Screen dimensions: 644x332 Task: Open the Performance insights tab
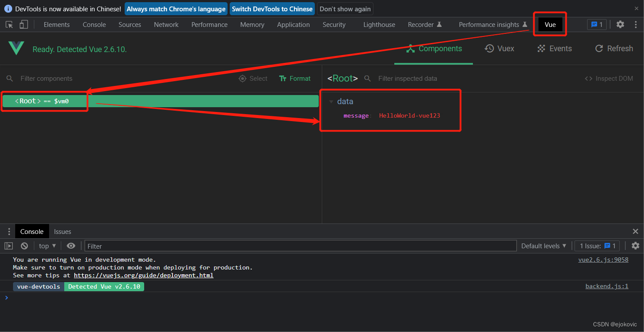coord(493,25)
